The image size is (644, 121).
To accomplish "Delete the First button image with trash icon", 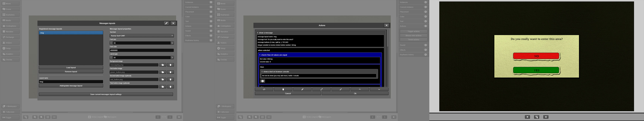I will tap(171, 72).
